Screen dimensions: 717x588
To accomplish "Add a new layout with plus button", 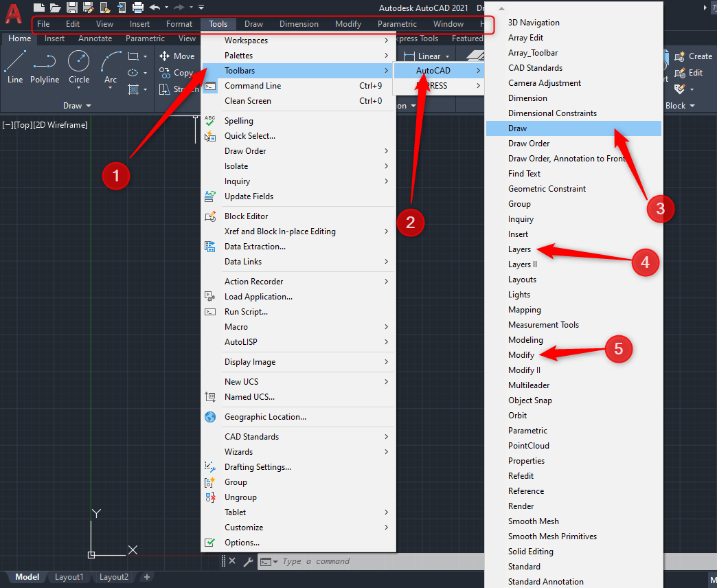I will [x=147, y=577].
